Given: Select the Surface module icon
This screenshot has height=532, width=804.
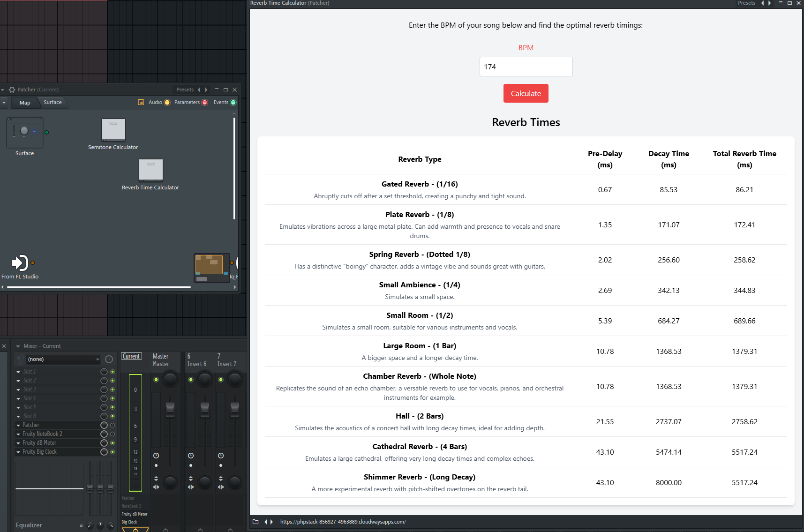Looking at the screenshot, I should click(x=25, y=132).
